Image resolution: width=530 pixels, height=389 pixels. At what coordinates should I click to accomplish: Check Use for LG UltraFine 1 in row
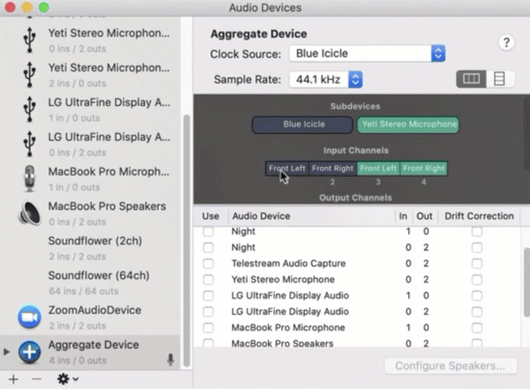(x=208, y=296)
